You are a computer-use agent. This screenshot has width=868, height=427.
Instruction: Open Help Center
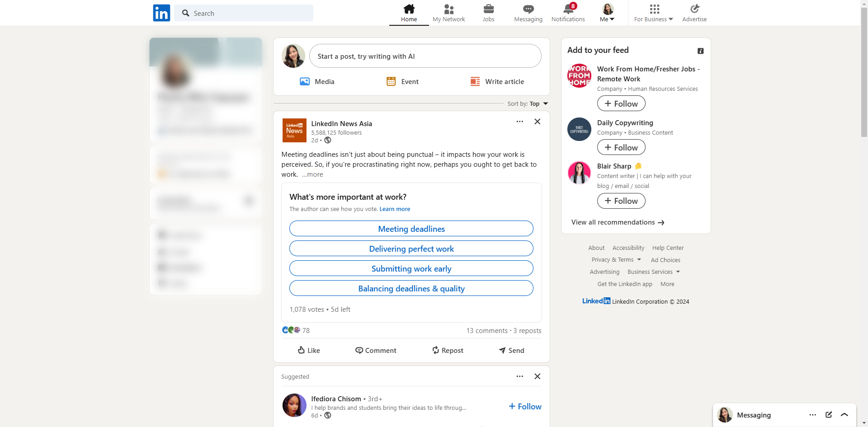pos(668,248)
